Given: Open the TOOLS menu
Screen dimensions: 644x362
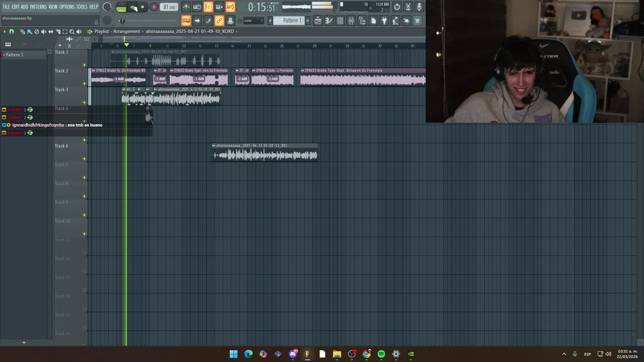Looking at the screenshot, I should tap(82, 7).
